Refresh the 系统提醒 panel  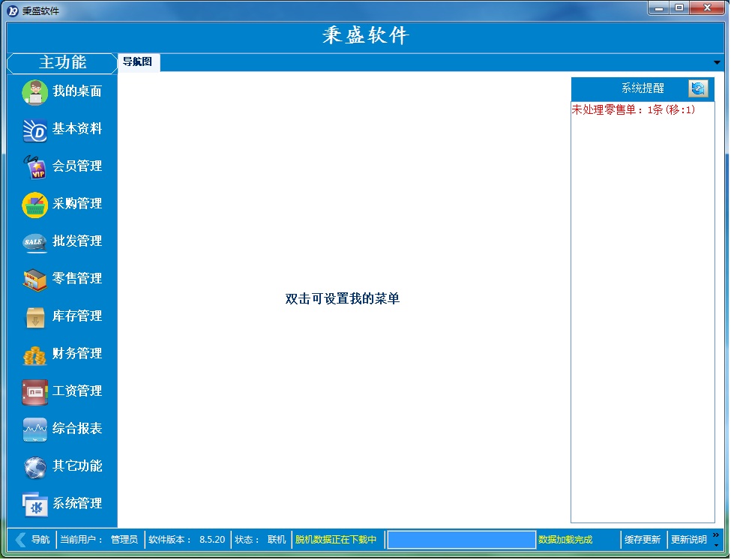point(698,88)
